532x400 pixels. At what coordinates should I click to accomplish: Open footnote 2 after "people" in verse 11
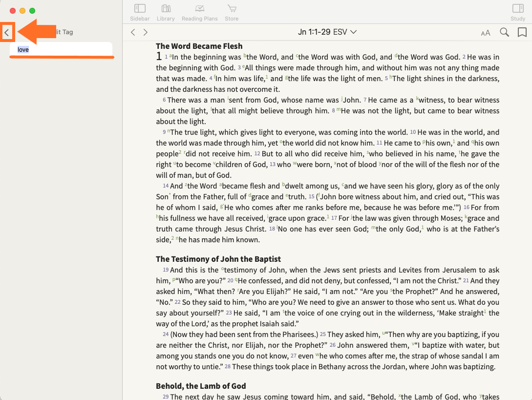[x=180, y=152]
